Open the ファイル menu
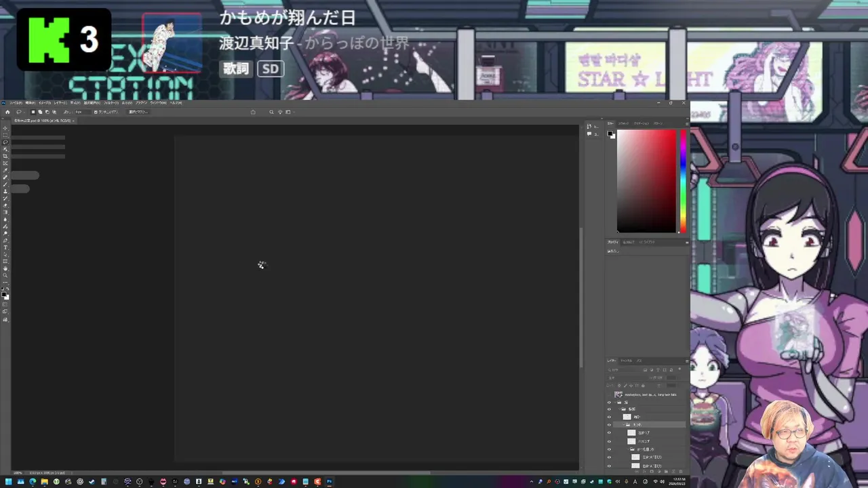 (16, 103)
